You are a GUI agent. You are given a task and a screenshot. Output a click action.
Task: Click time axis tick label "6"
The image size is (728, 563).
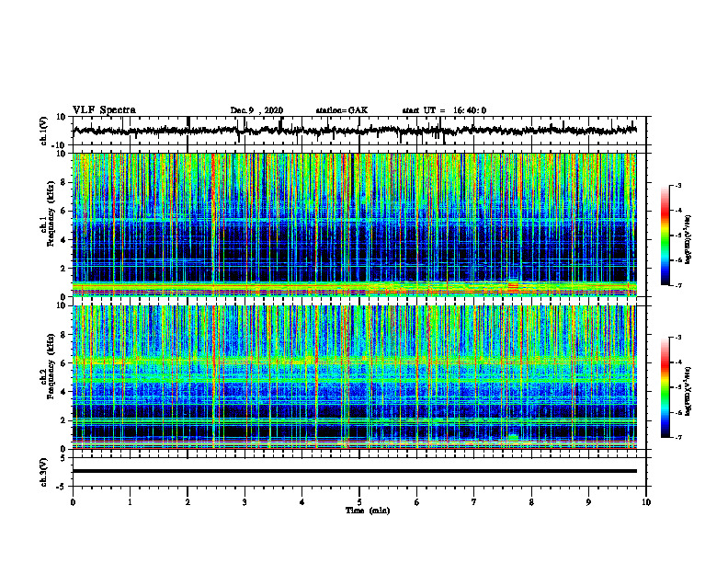417,502
